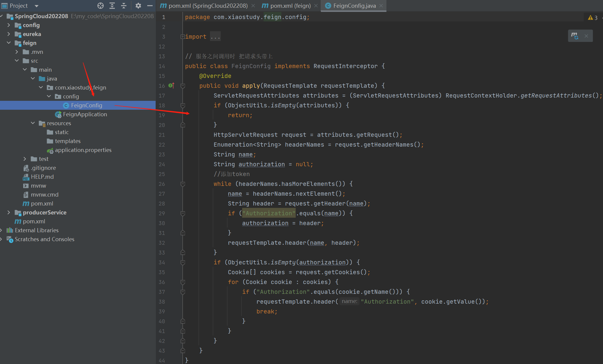The height and width of the screenshot is (364, 603).
Task: Click the Collapse All icon in Project panel
Action: 124,6
